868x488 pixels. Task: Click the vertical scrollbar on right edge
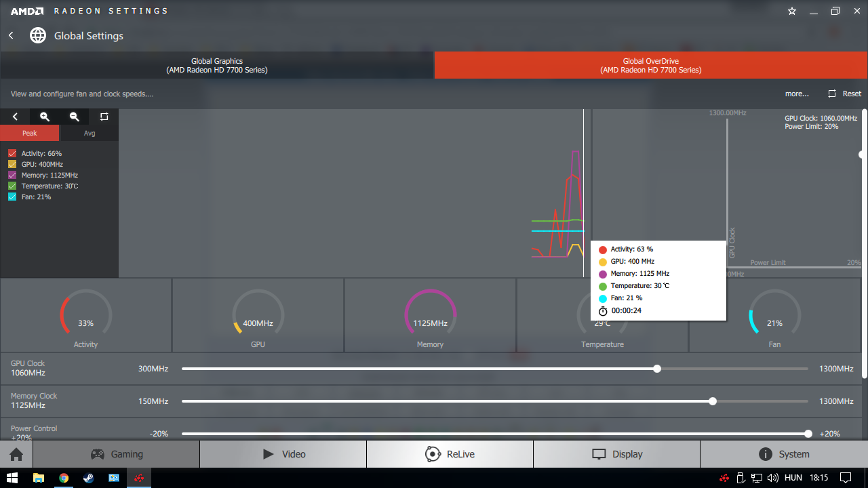864,243
